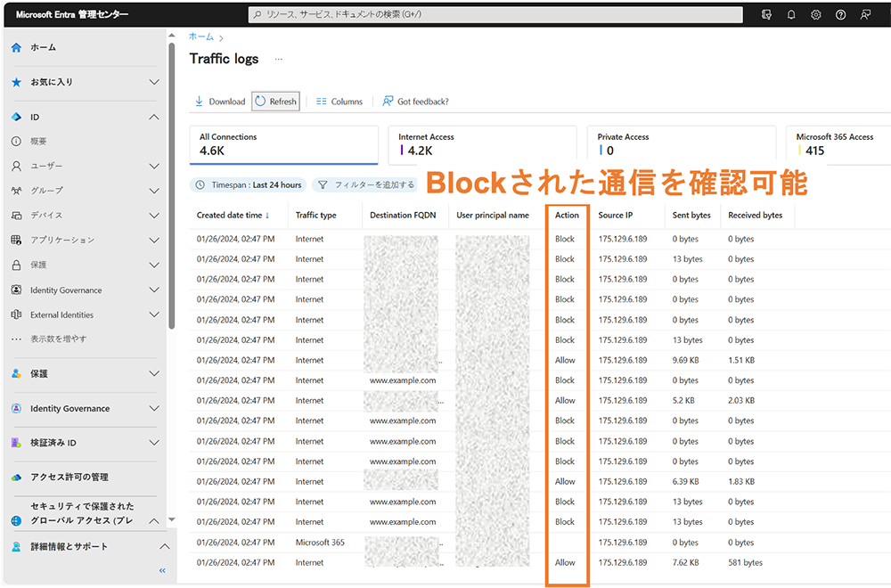This screenshot has height=588, width=891.
Task: Expand the グループ chevron
Action: 154,191
